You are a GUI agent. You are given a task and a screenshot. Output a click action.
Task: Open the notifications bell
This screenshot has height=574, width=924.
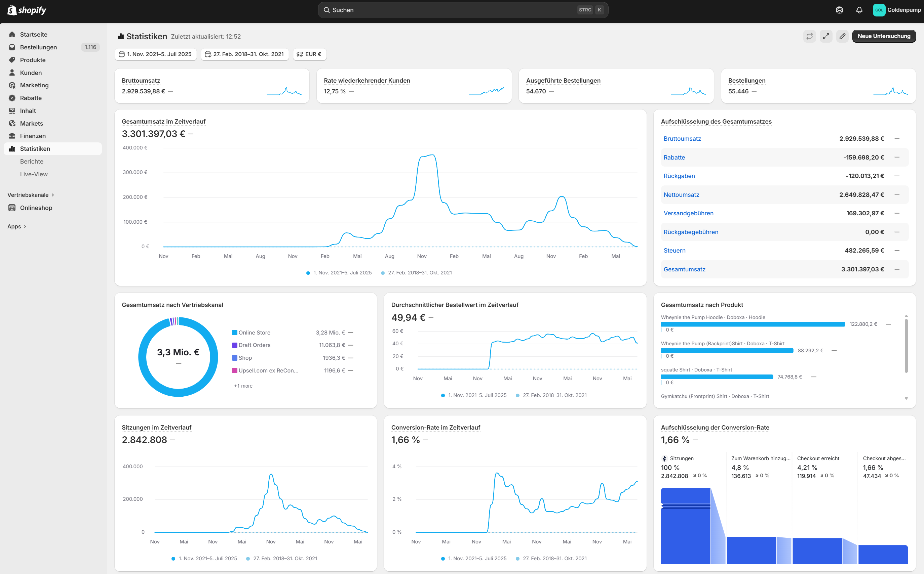[x=859, y=10]
